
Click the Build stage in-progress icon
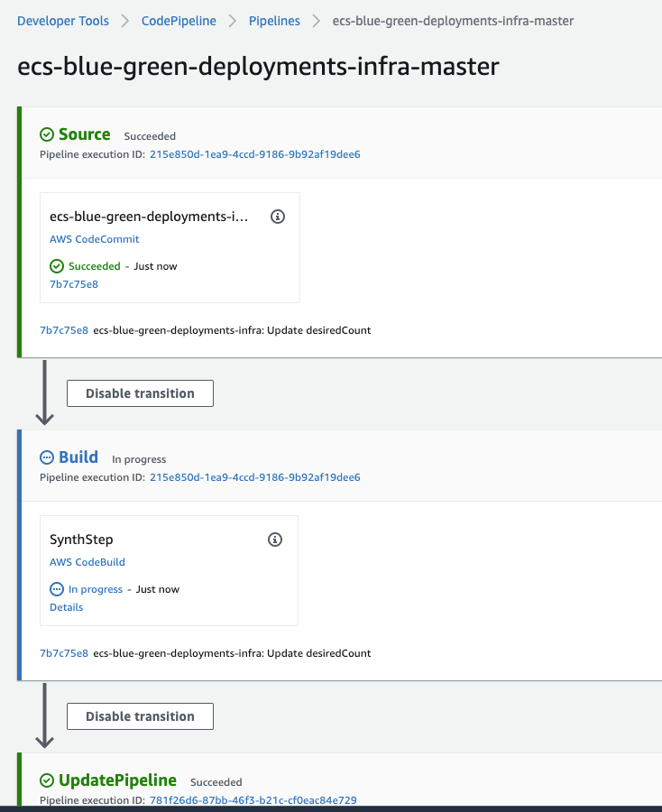(x=47, y=457)
